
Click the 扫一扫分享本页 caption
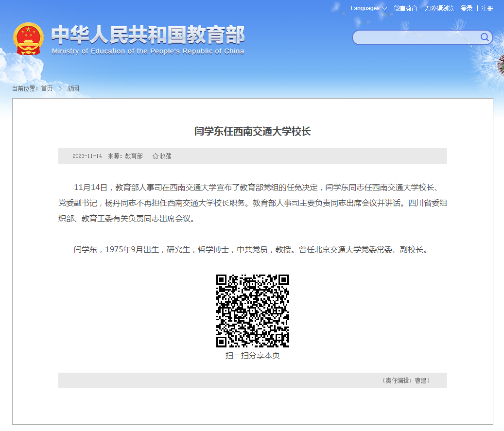(x=252, y=355)
